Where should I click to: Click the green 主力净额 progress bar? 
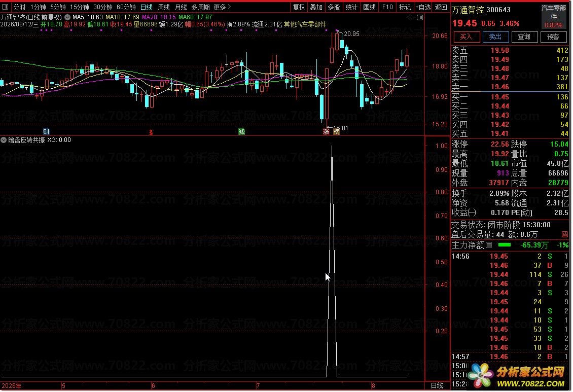[x=505, y=245]
